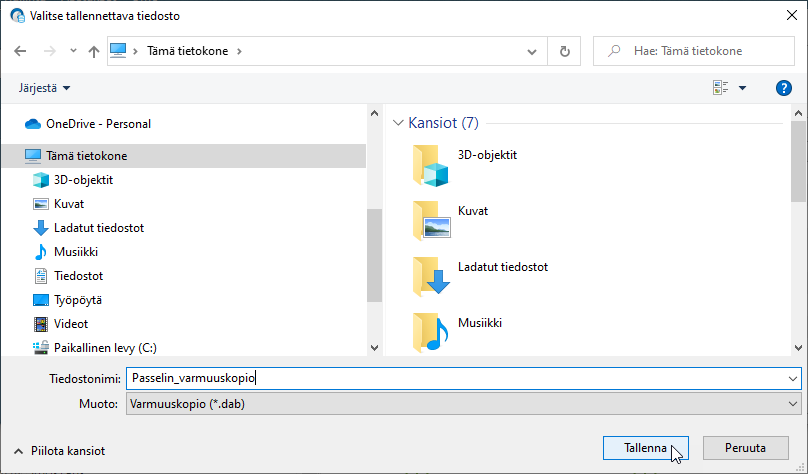Screen dimensions: 808x474
Task: Select Paikallinen levy (C:) in the sidebar
Action: click(x=105, y=348)
